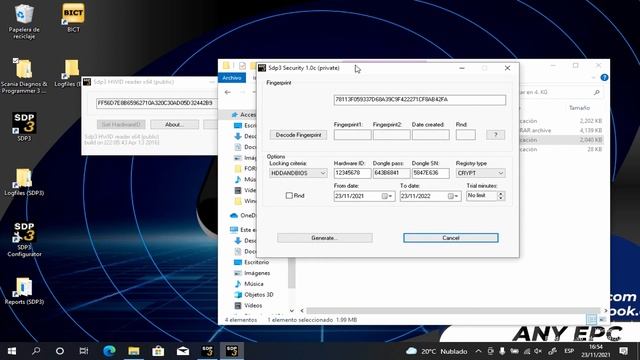Open taskbar search magnifier
The image size is (640, 360).
tap(36, 351)
